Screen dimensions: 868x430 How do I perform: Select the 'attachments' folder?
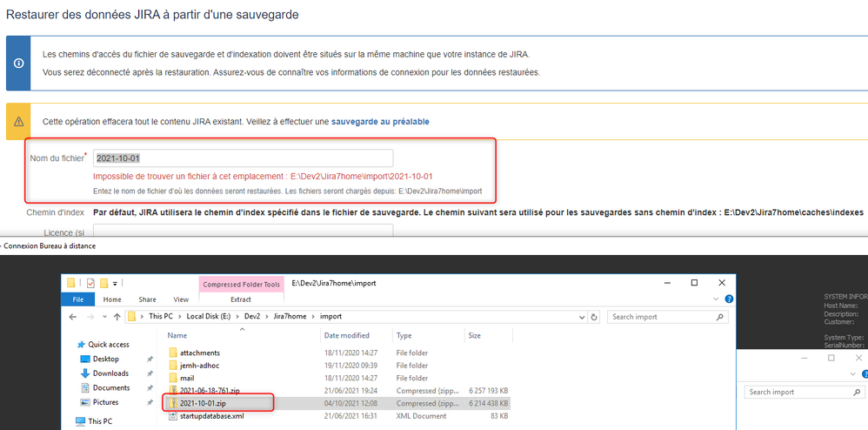[x=200, y=353]
